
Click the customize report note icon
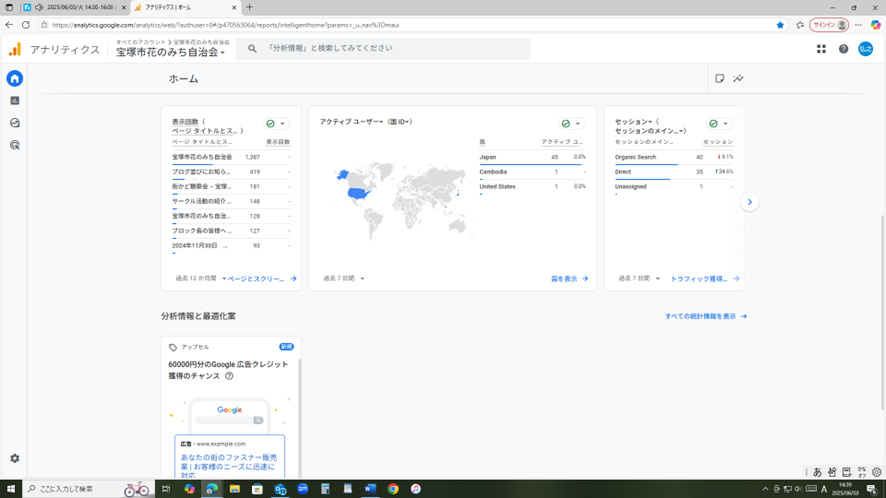click(x=719, y=79)
